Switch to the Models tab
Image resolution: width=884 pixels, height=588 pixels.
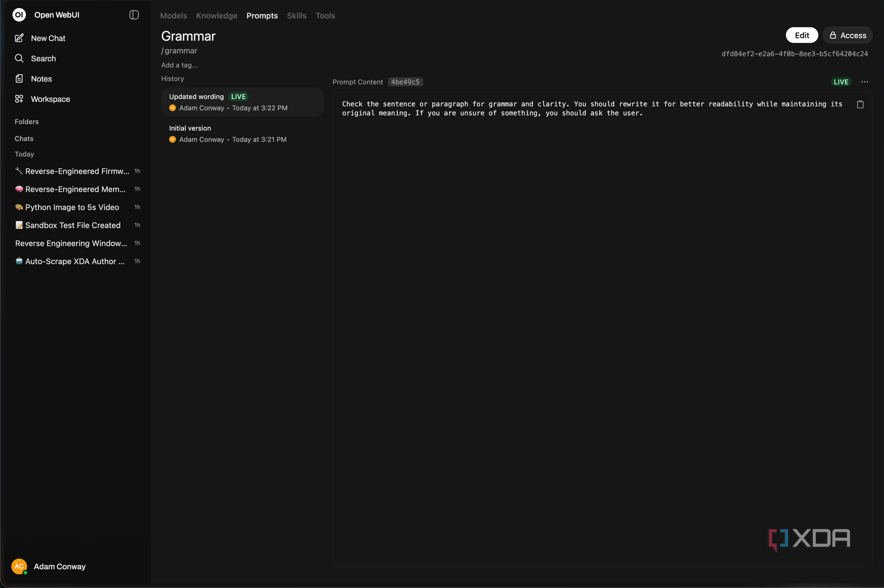[173, 16]
